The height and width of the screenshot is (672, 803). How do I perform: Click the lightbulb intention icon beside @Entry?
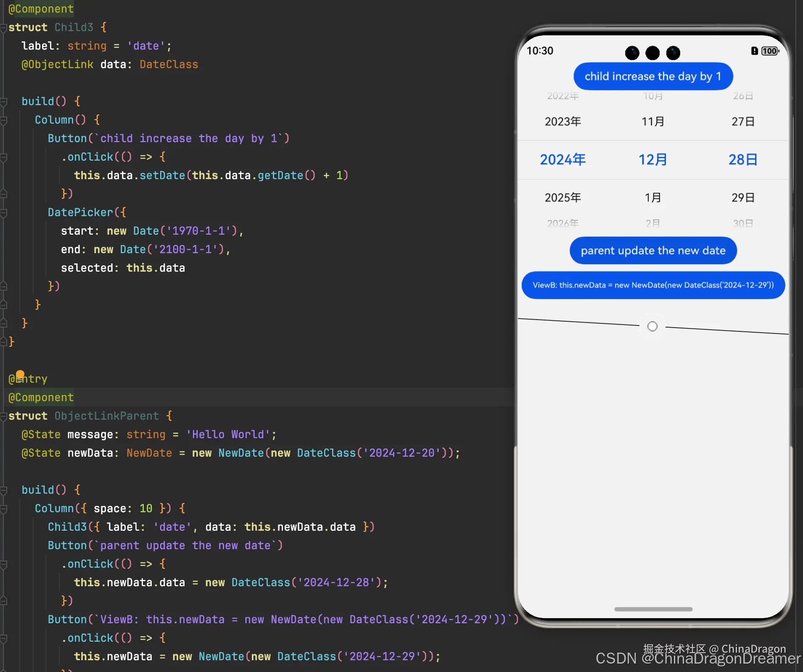tap(20, 375)
